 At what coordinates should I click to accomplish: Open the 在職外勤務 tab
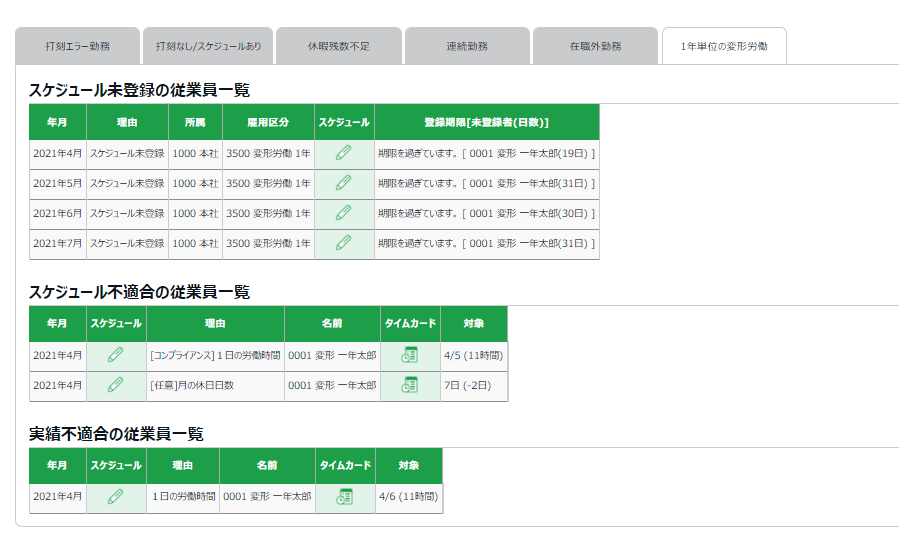click(x=595, y=46)
